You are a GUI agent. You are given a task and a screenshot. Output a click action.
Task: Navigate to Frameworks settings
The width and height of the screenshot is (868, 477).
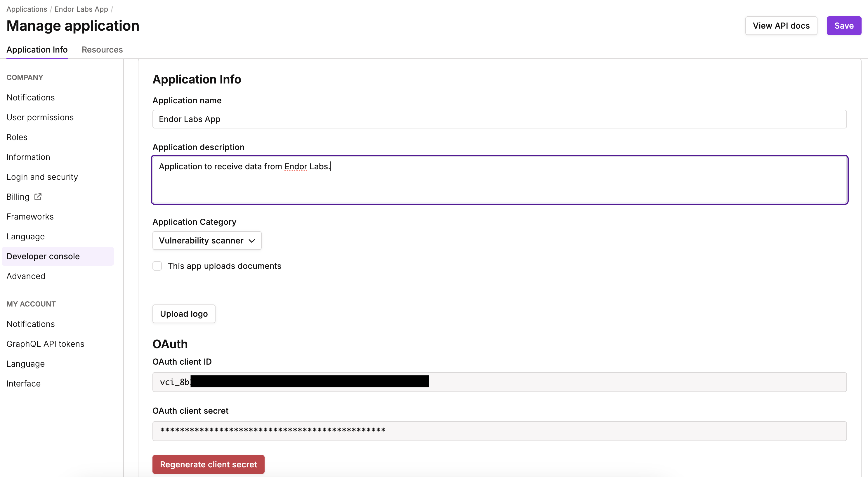(30, 216)
